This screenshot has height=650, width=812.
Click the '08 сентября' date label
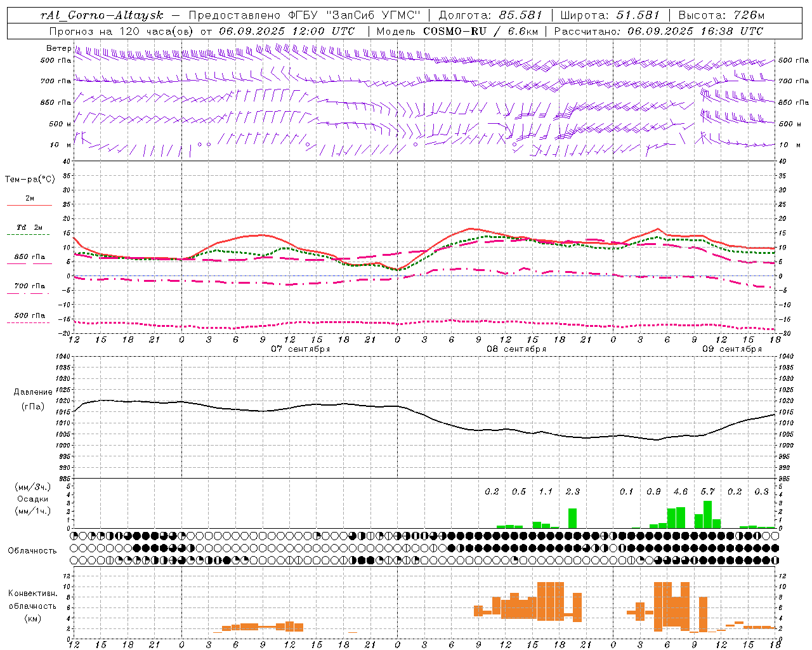tap(516, 349)
